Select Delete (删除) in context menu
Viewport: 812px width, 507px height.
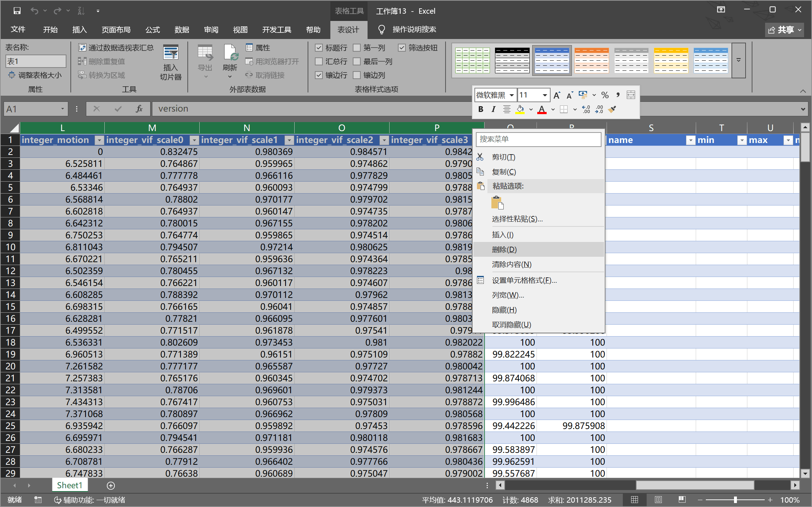pyautogui.click(x=539, y=250)
